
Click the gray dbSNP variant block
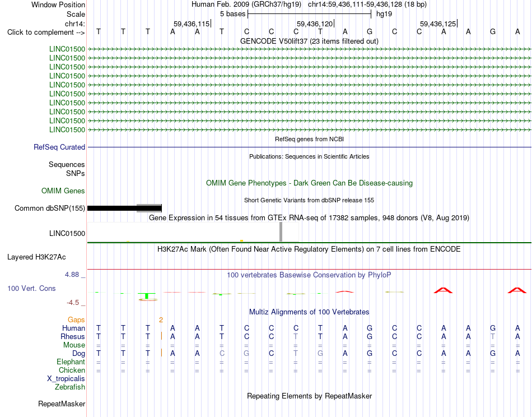[149, 208]
